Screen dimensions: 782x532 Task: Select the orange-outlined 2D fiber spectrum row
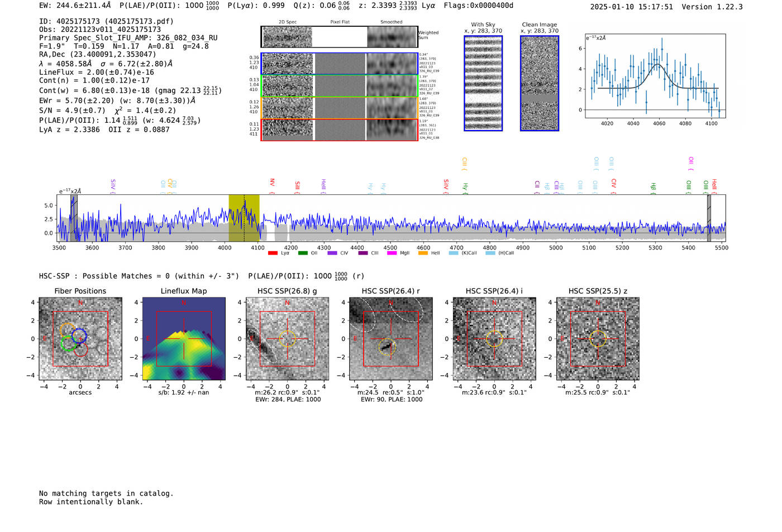click(339, 108)
